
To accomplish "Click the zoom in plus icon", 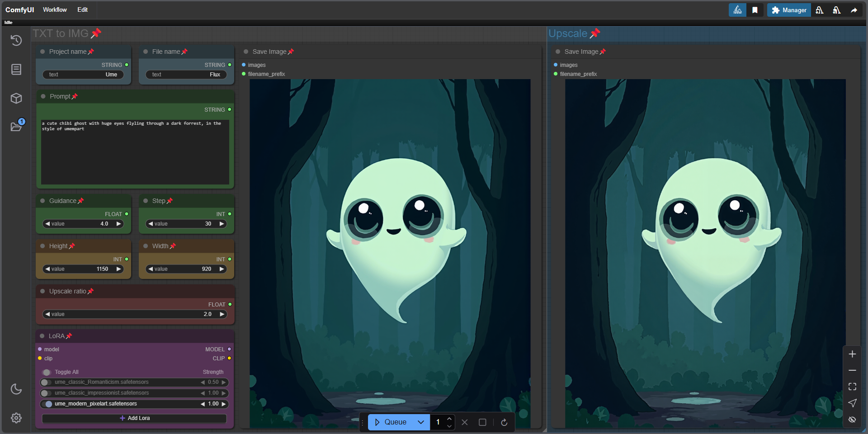I will click(x=852, y=354).
